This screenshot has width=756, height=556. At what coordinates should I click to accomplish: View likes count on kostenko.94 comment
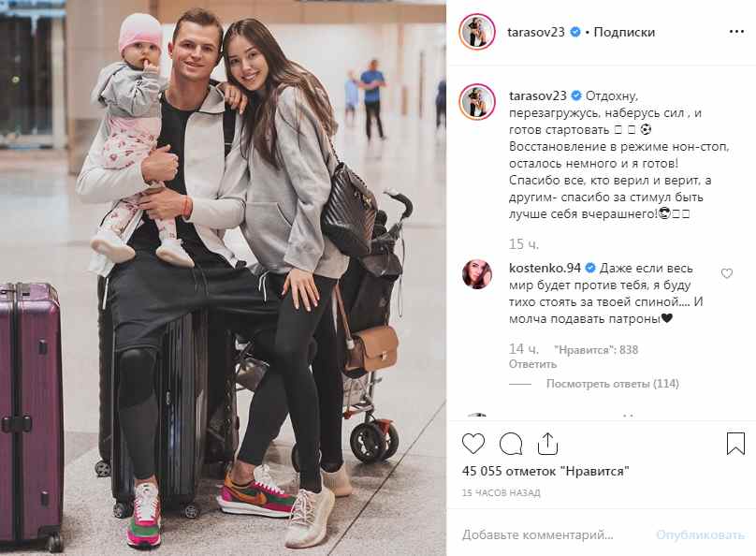(x=596, y=350)
